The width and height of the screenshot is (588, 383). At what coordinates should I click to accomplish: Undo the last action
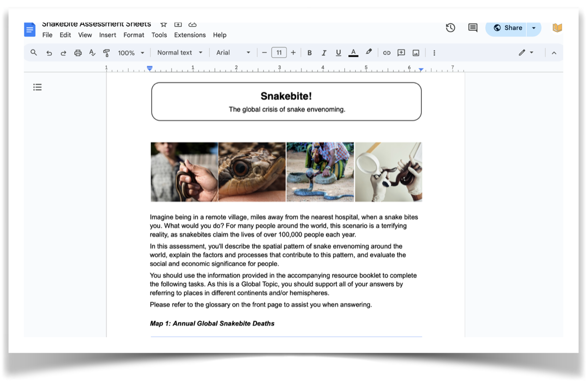coord(49,53)
